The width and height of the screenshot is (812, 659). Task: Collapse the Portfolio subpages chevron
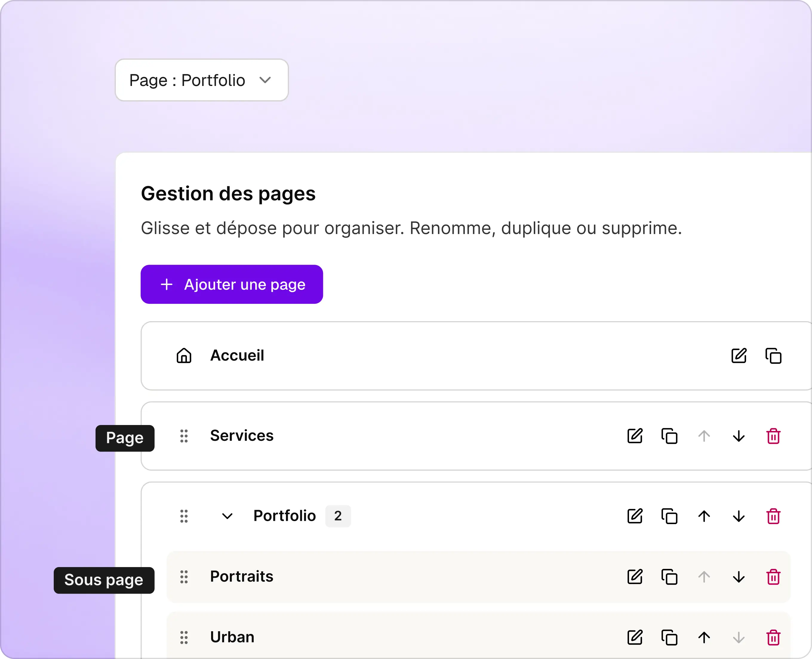(x=227, y=516)
